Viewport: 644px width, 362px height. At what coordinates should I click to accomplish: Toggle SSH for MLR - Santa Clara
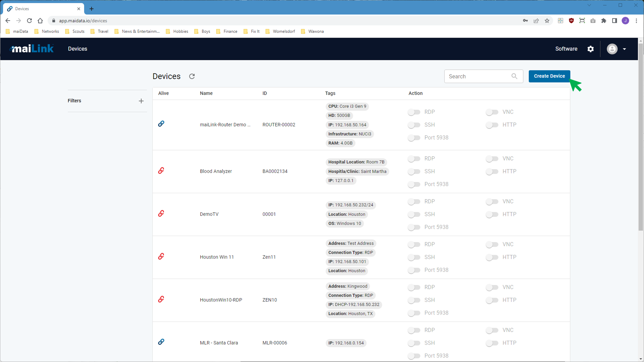[x=414, y=343]
